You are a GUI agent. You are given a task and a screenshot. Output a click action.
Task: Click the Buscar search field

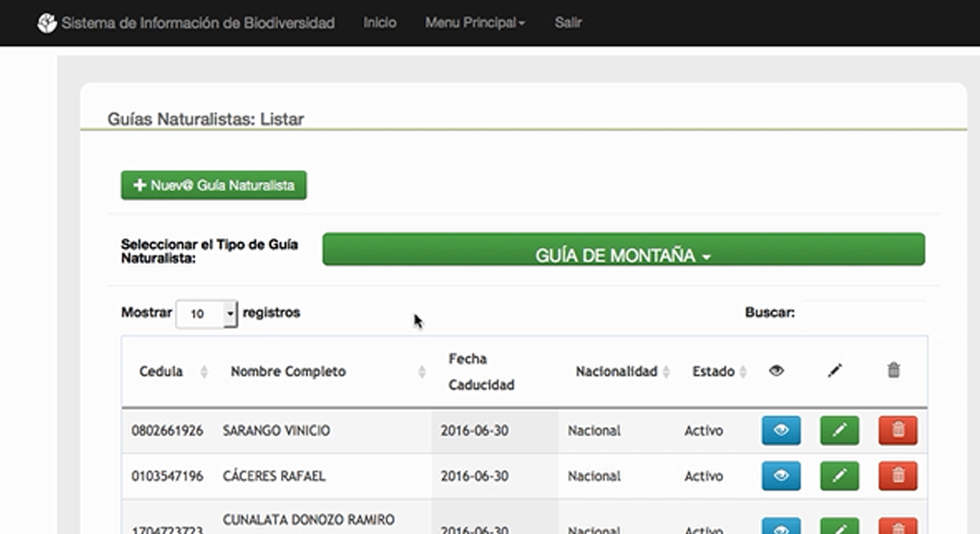(x=863, y=313)
